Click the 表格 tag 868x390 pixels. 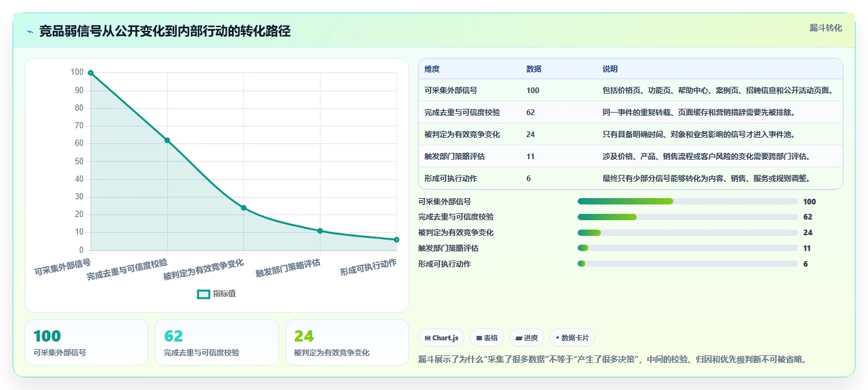pyautogui.click(x=486, y=338)
